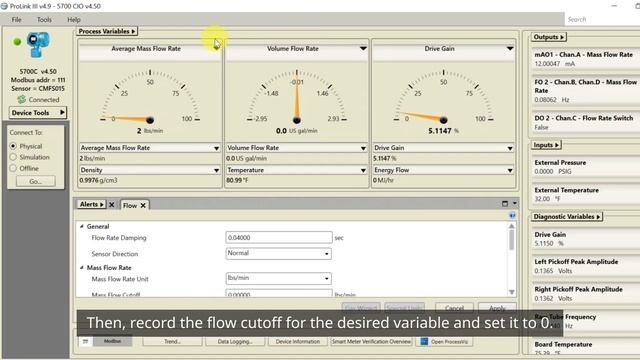
Task: Click the Sensor = CMFS015 label
Action: (x=38, y=88)
